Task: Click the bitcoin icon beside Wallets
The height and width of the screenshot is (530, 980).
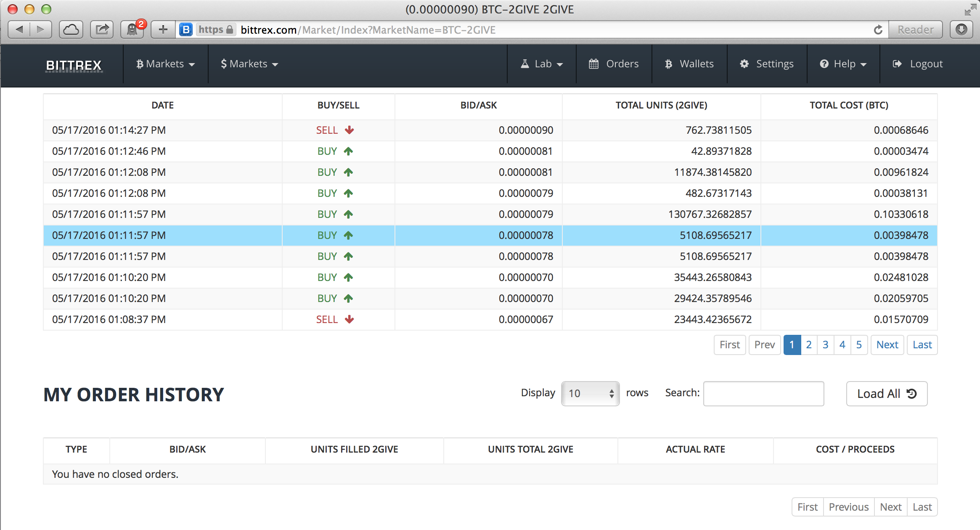Action: 668,64
